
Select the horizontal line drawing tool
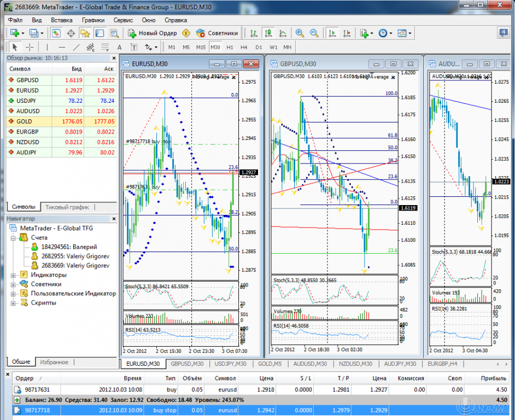click(61, 47)
